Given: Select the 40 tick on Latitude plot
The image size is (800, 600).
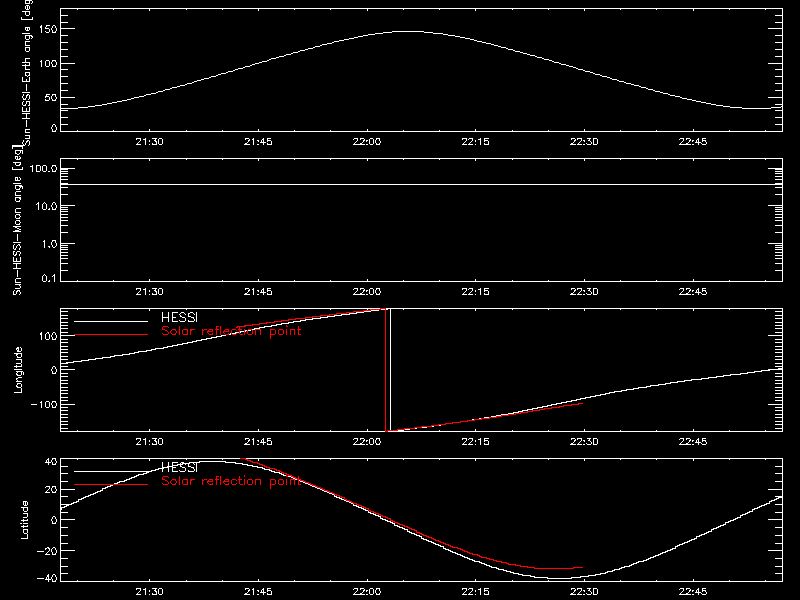Looking at the screenshot, I should pyautogui.click(x=51, y=462).
